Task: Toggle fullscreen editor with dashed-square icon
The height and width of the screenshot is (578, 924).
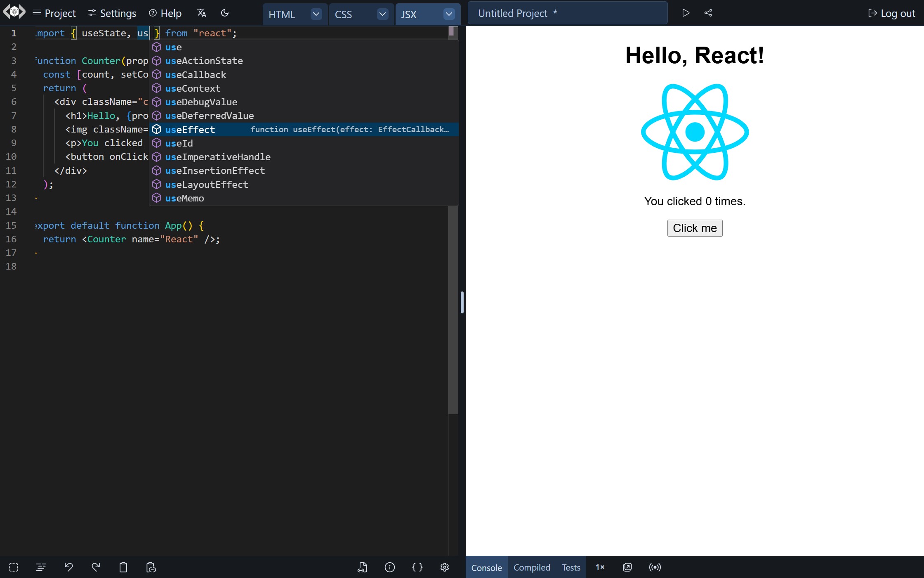Action: coord(14,567)
